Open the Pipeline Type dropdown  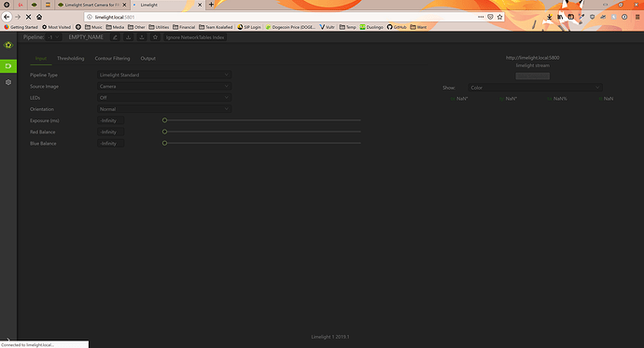(164, 75)
